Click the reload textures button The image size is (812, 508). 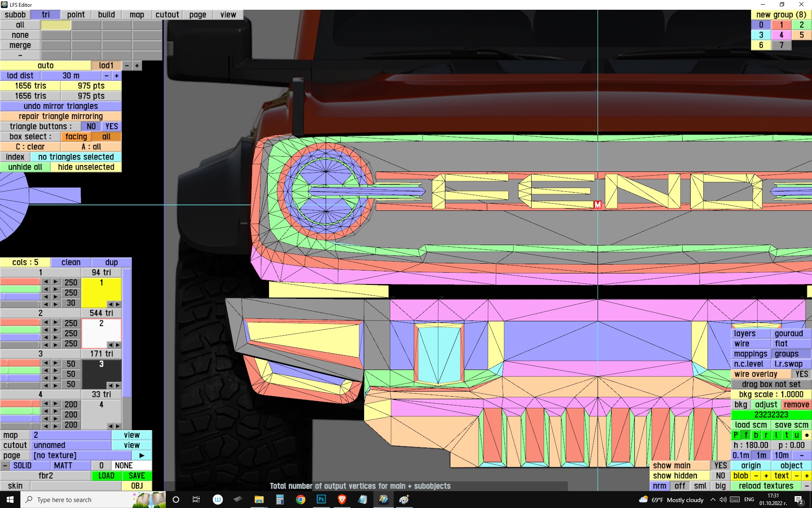(765, 486)
